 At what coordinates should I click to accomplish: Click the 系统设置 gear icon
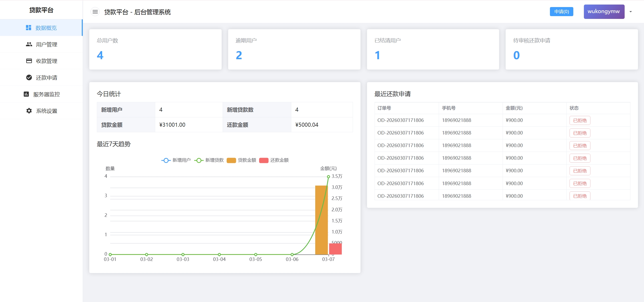pos(29,111)
